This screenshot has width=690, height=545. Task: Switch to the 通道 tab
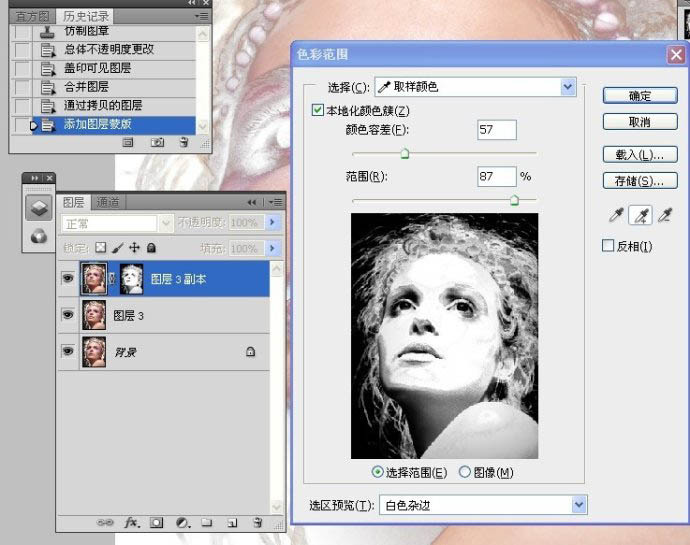point(107,201)
